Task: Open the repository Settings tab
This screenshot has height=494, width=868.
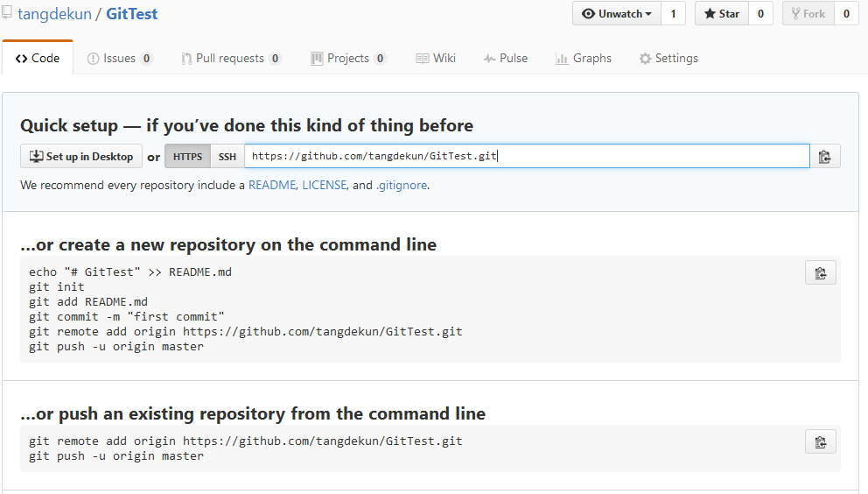Action: pyautogui.click(x=668, y=58)
